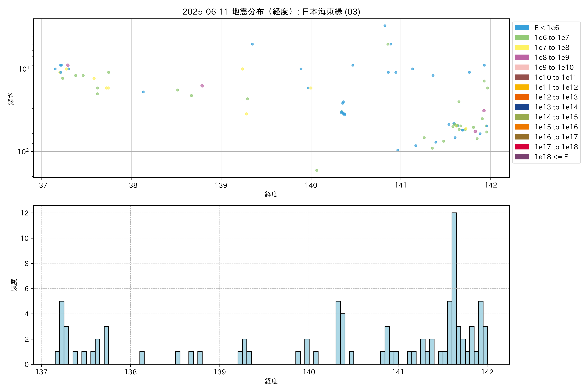Click the topmost blue scatter point near 140.8
This screenshot has height=392, width=588.
click(385, 26)
